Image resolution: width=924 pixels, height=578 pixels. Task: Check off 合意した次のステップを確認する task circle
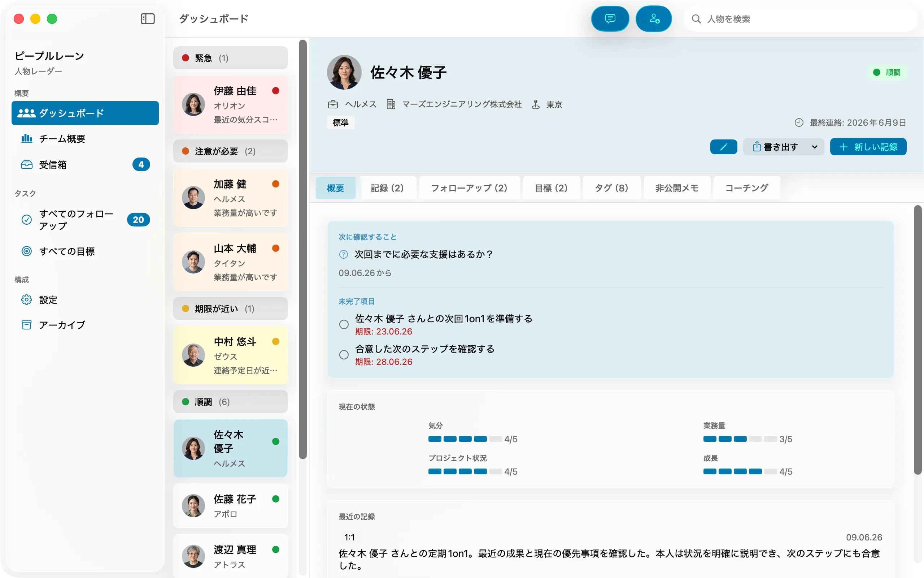tap(344, 355)
